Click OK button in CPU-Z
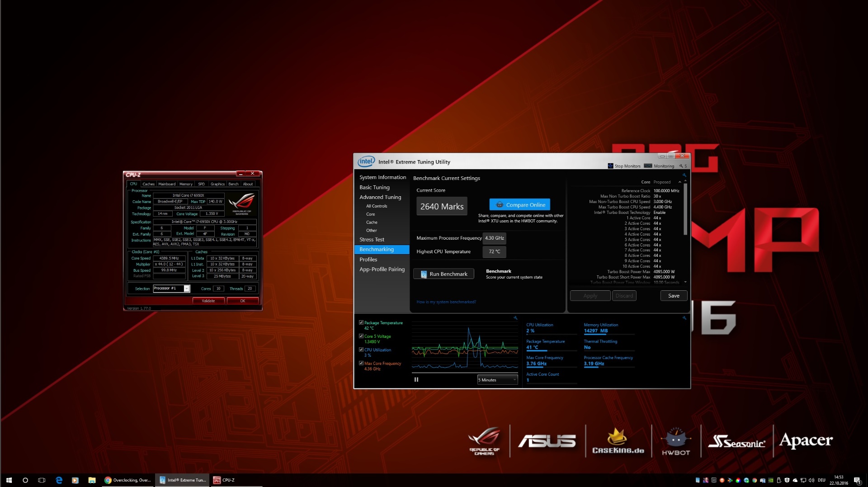Screen dimensions: 868x487 (243, 301)
